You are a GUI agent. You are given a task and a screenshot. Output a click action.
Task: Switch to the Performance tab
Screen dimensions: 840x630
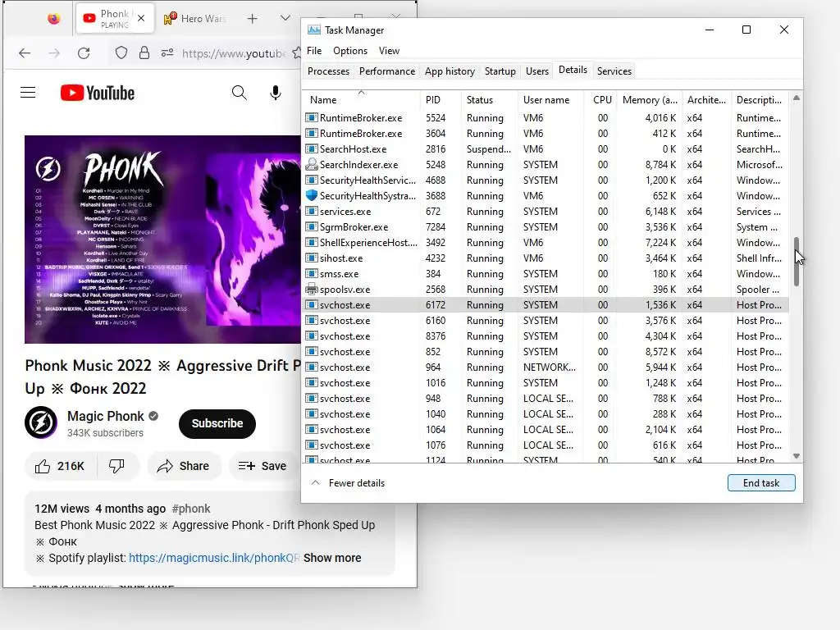click(x=387, y=71)
